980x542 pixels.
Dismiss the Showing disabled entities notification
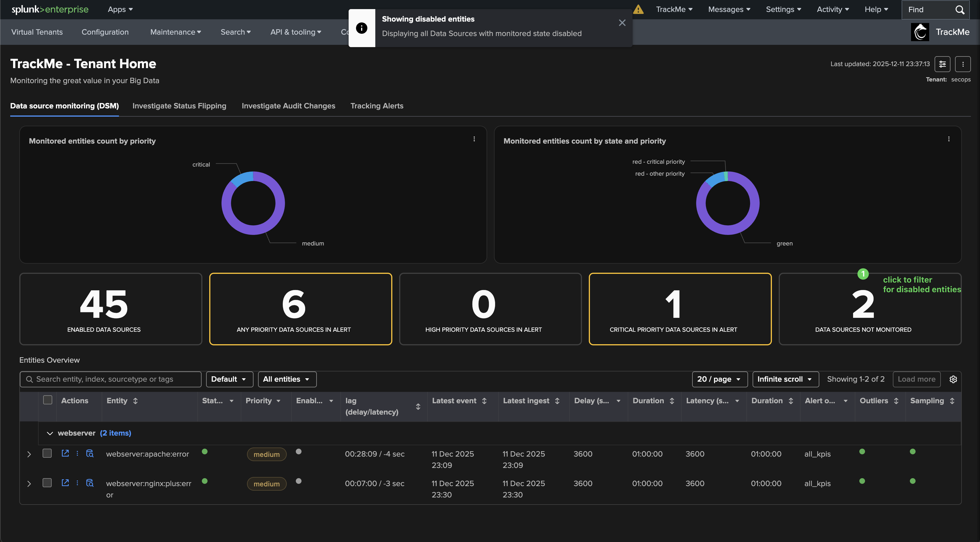point(622,23)
